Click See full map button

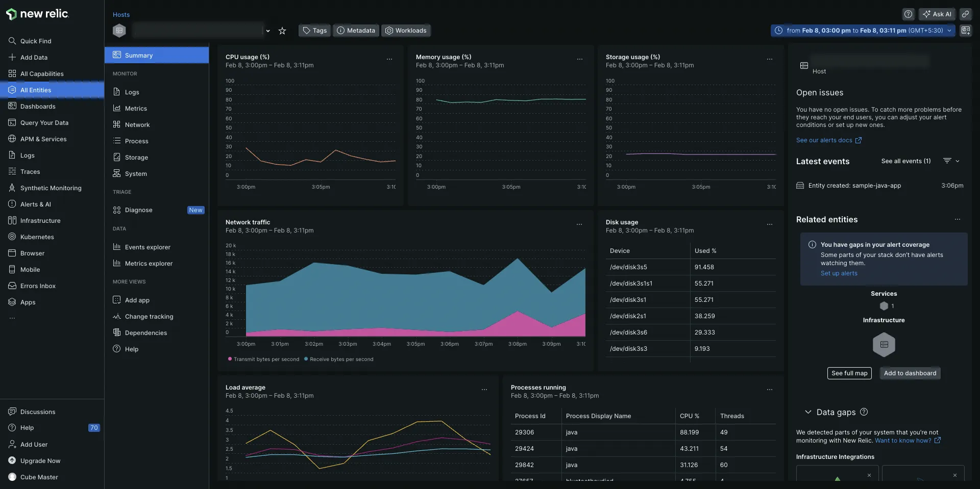(849, 373)
